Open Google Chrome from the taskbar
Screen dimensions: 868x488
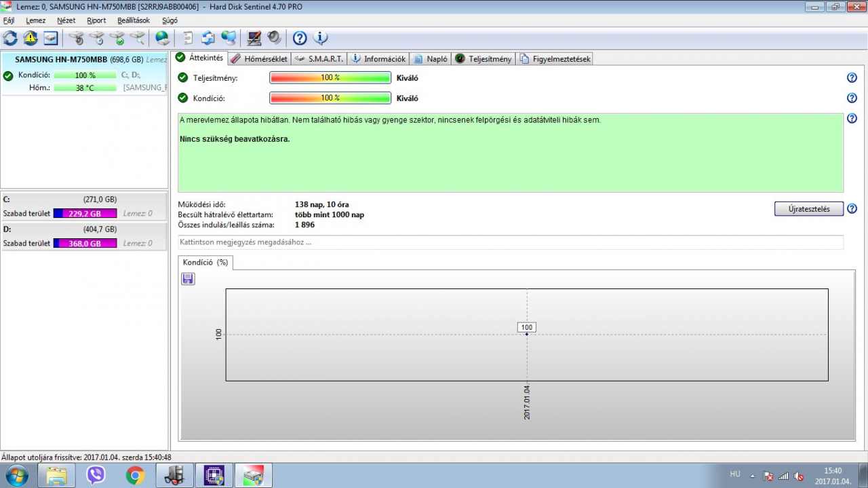click(x=135, y=476)
